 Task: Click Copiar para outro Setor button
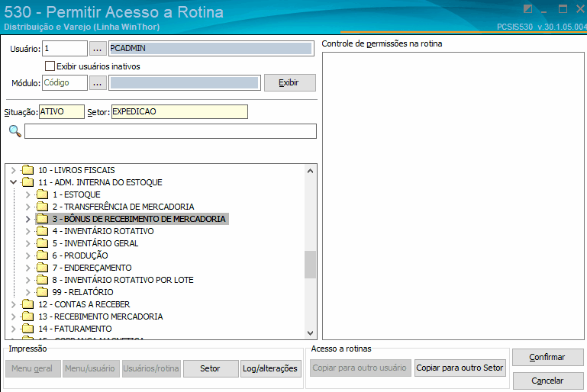click(460, 368)
